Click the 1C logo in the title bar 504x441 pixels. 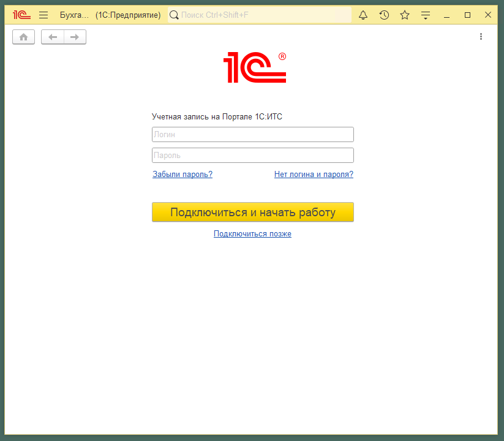[21, 15]
